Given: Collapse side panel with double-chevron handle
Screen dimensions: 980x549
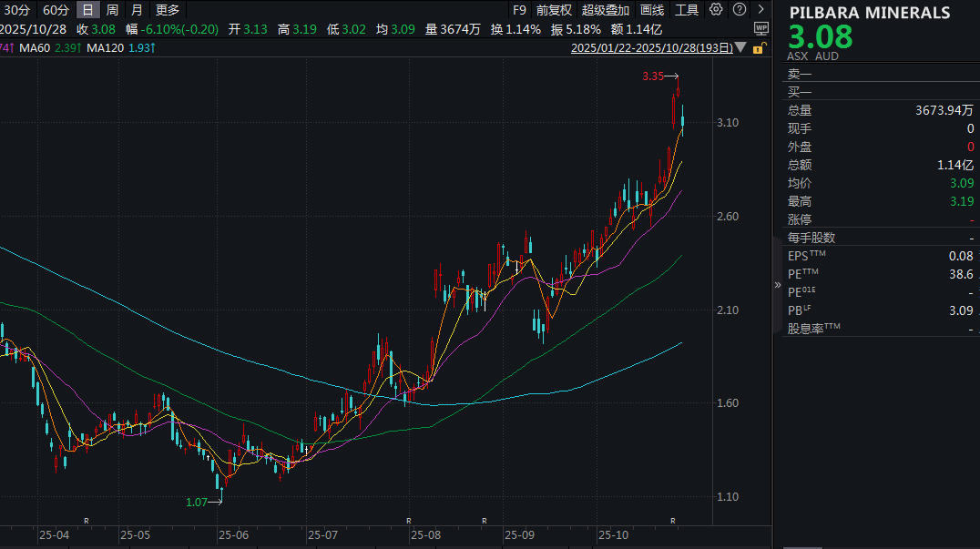Looking at the screenshot, I should (x=777, y=284).
